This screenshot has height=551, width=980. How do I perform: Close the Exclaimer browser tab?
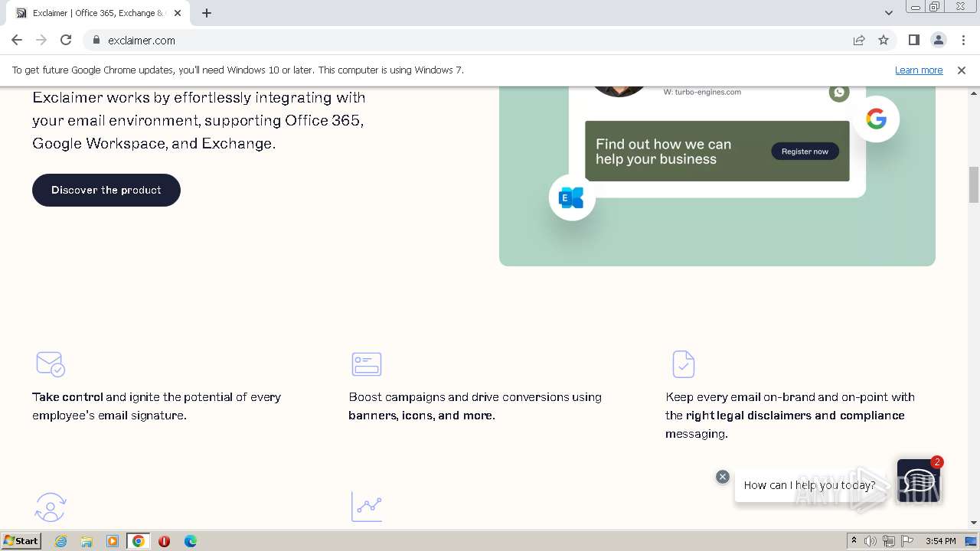(178, 13)
